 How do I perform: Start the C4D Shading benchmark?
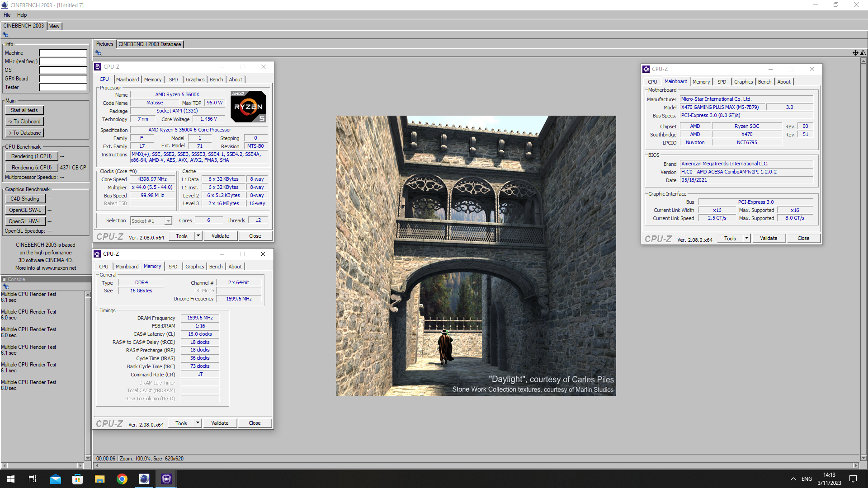pos(25,199)
